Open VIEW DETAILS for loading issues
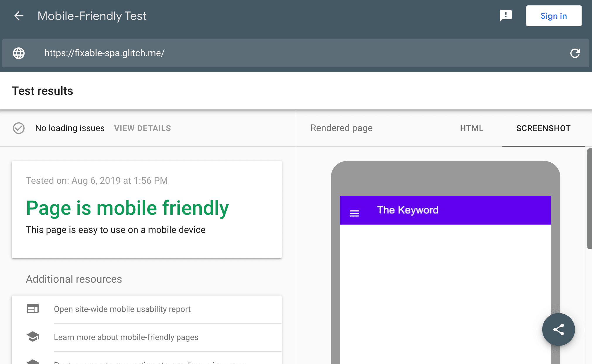 pyautogui.click(x=143, y=128)
